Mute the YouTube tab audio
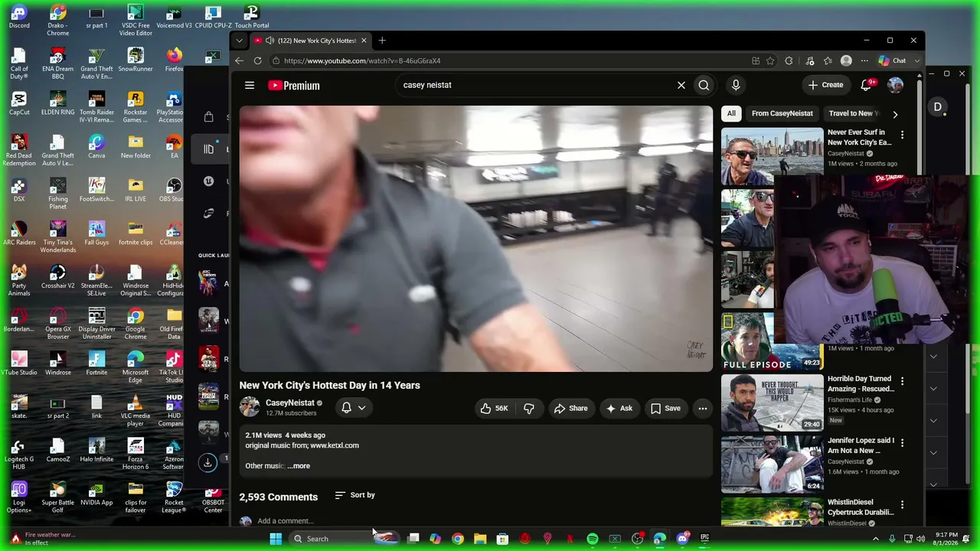Image resolution: width=980 pixels, height=551 pixels. pos(269,41)
